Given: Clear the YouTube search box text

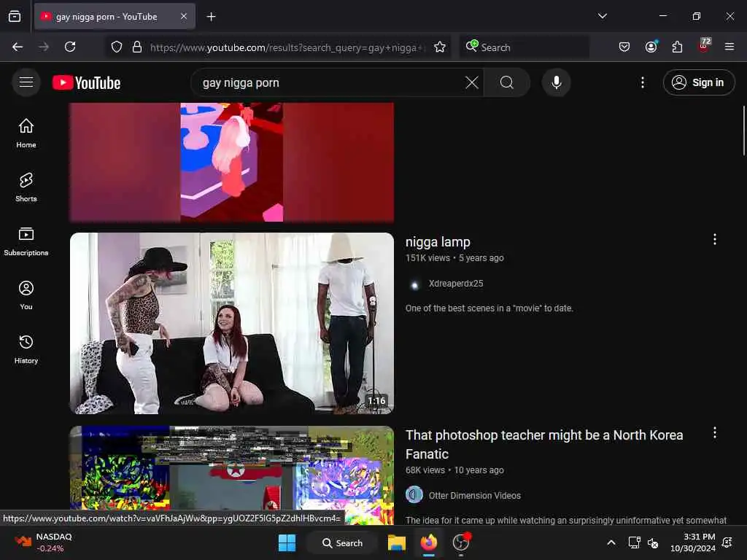Looking at the screenshot, I should (x=472, y=82).
